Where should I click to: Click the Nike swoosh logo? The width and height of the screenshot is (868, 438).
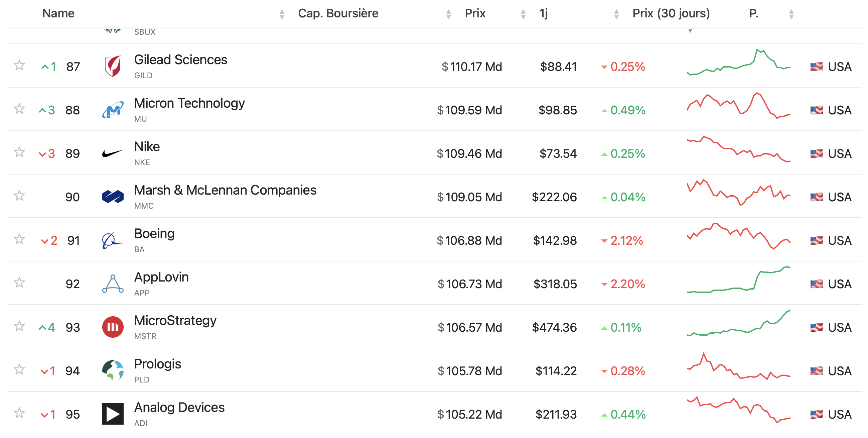tap(113, 153)
